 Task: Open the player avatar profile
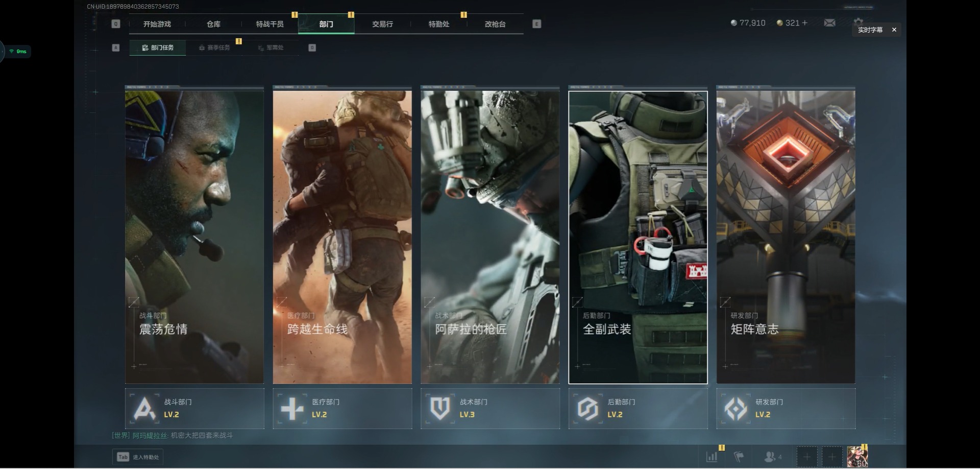(857, 457)
